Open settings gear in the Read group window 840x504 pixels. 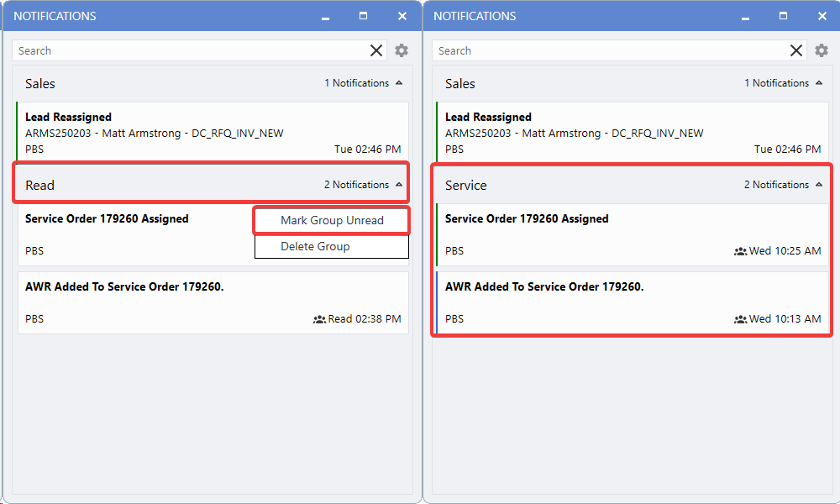pos(402,50)
